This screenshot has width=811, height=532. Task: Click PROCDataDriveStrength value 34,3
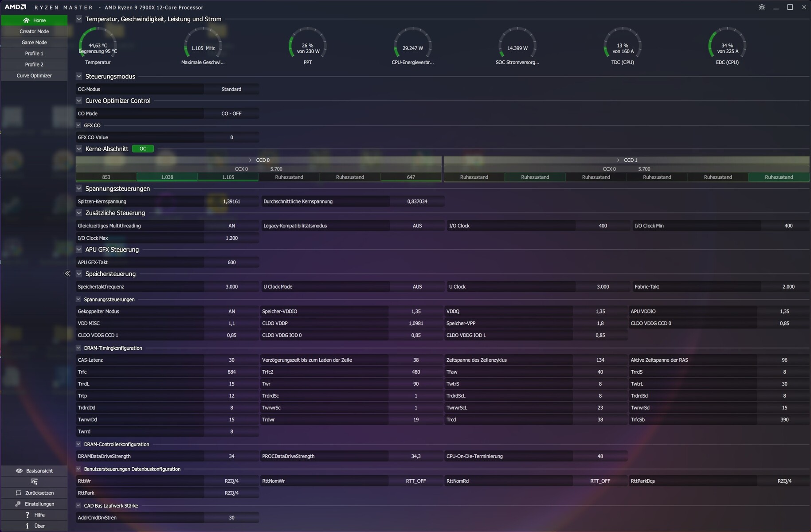click(416, 456)
